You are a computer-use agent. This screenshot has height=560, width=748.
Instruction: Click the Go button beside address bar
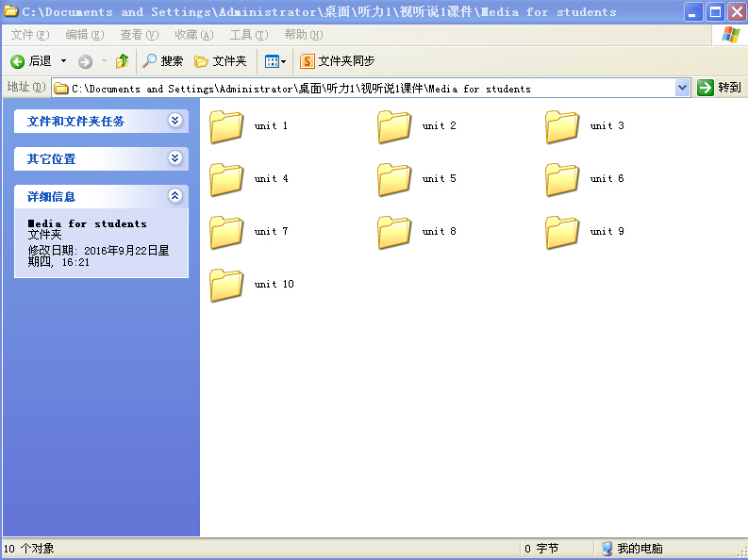pyautogui.click(x=720, y=88)
